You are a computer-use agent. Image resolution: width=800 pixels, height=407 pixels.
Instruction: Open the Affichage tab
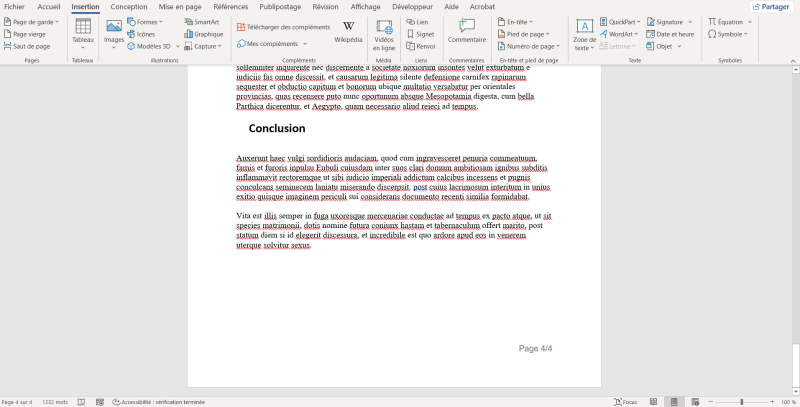[365, 7]
